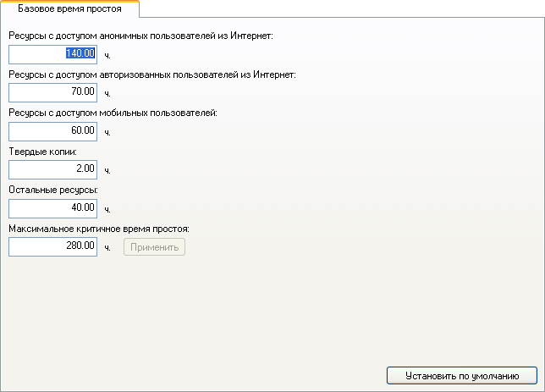Click the Установить по умолчанию button
Screen dimensions: 545x392
click(462, 376)
